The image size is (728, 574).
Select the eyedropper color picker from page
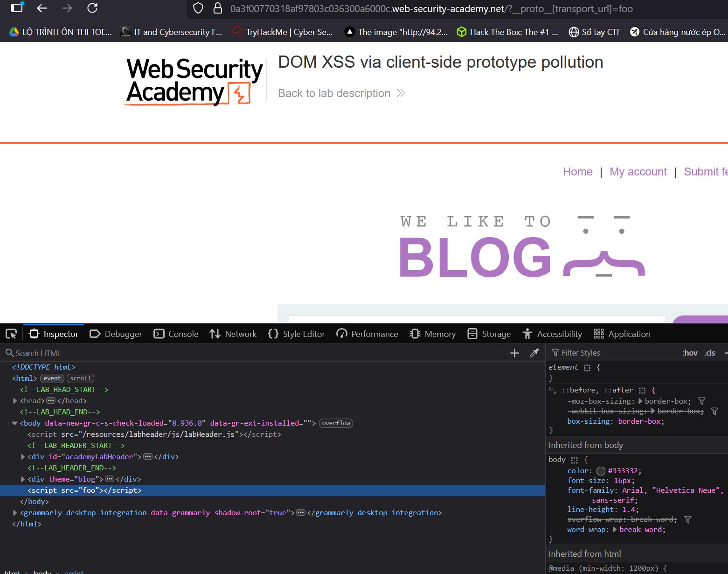click(534, 353)
